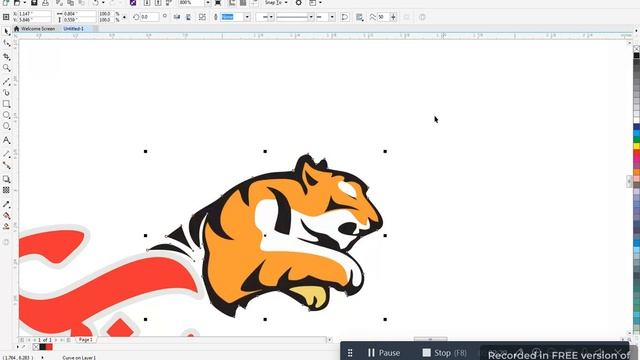The image size is (640, 360).
Task: Go to next page arrow in navigator
Action: pos(56,340)
